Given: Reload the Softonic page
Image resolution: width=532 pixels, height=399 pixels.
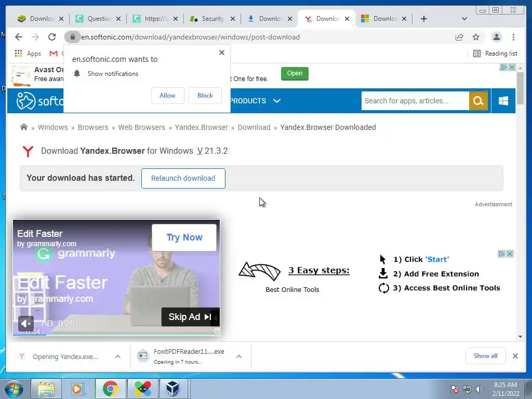Looking at the screenshot, I should point(52,37).
